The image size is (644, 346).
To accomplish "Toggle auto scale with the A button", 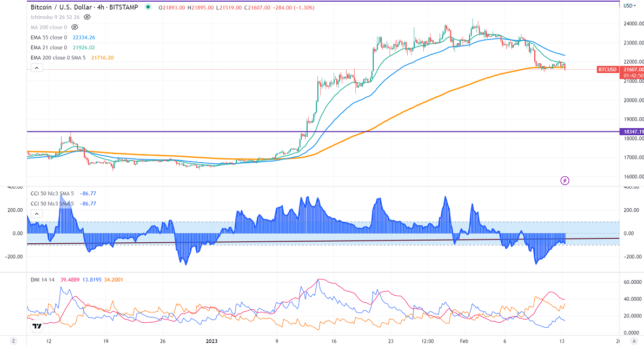I will tap(634, 342).
